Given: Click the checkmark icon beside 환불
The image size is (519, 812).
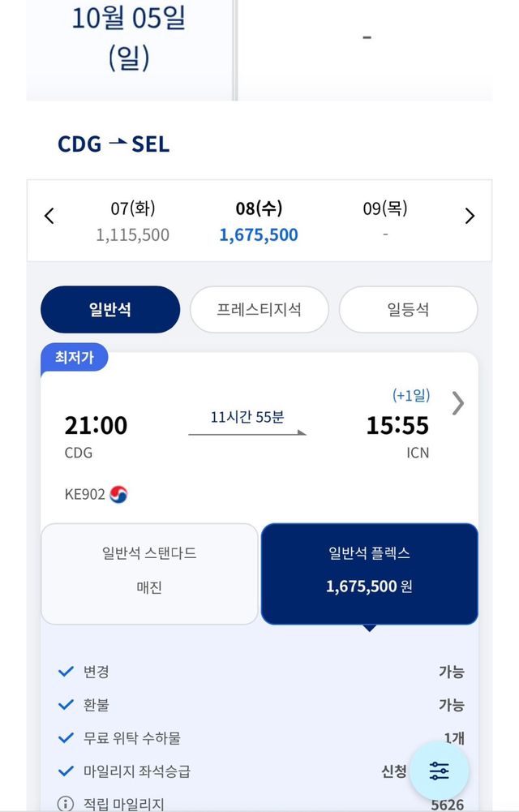Looking at the screenshot, I should point(66,705).
